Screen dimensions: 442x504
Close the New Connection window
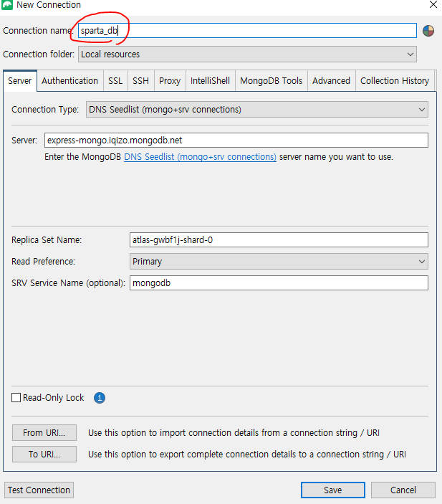click(x=433, y=4)
